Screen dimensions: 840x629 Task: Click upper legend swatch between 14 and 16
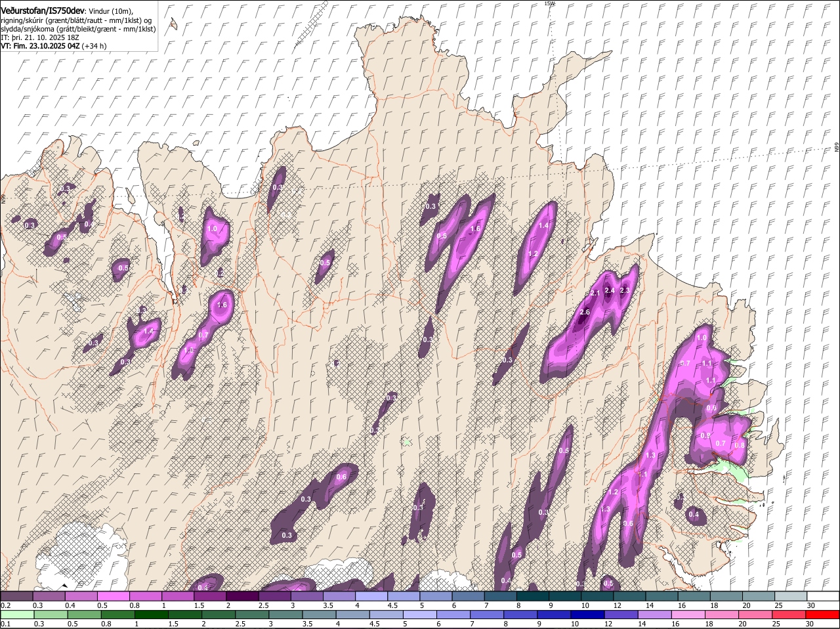coord(662,596)
